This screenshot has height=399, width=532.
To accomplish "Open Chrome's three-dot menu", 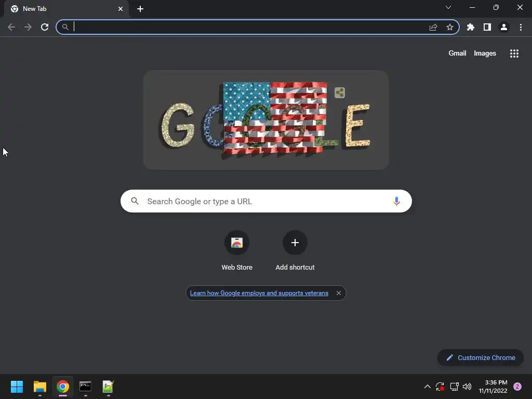I will (x=521, y=27).
